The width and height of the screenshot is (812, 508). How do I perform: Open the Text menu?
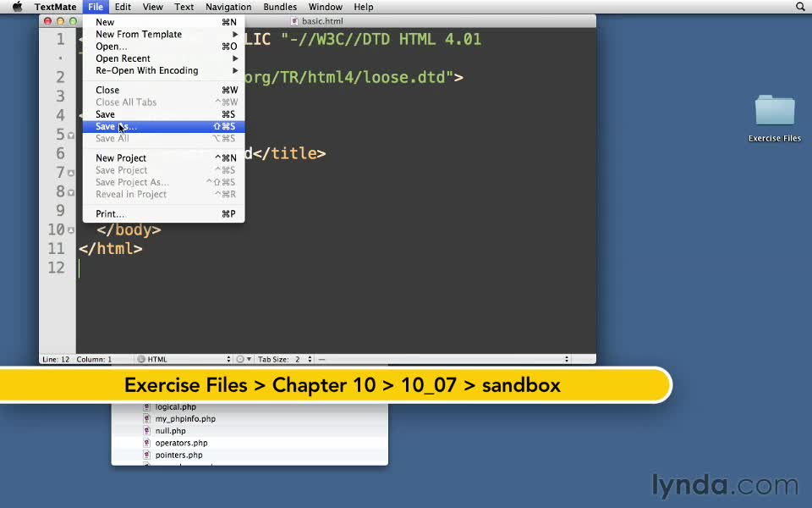184,7
